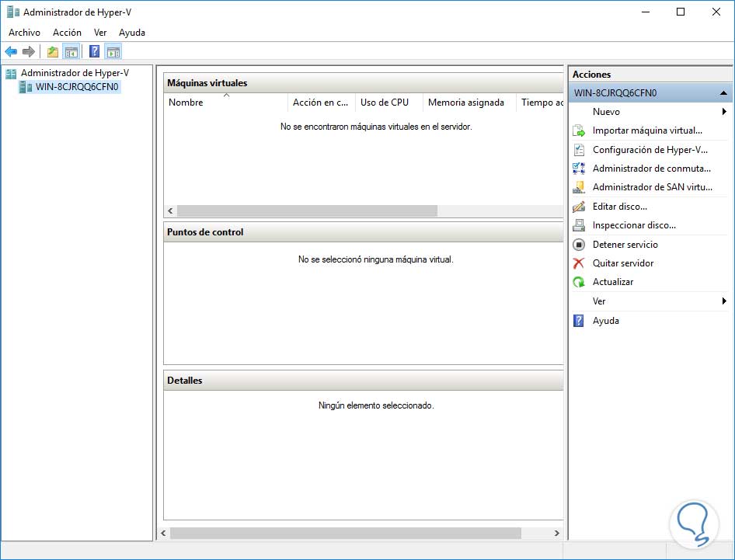Click the Puntos de control panel header
The width and height of the screenshot is (735, 560).
tap(364, 232)
